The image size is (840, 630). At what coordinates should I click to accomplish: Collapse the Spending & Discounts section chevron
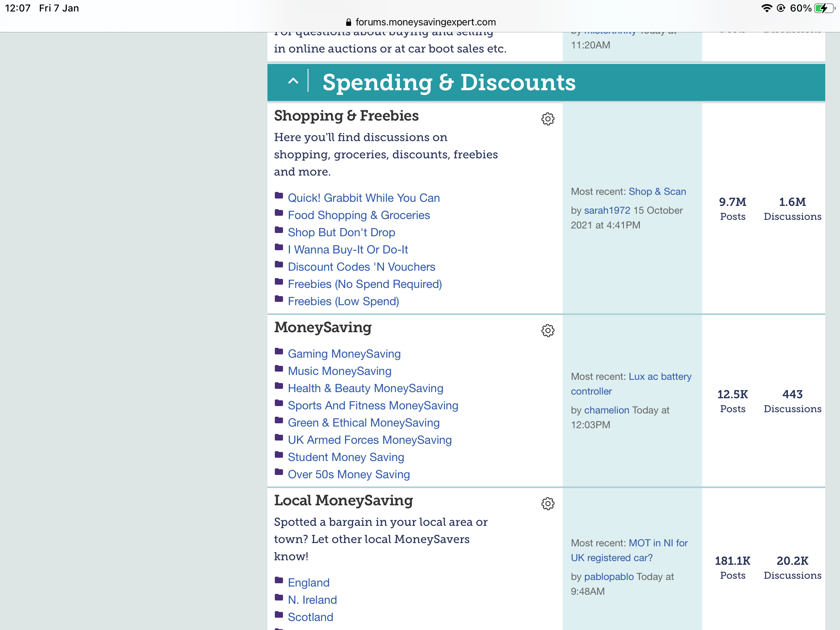[293, 81]
